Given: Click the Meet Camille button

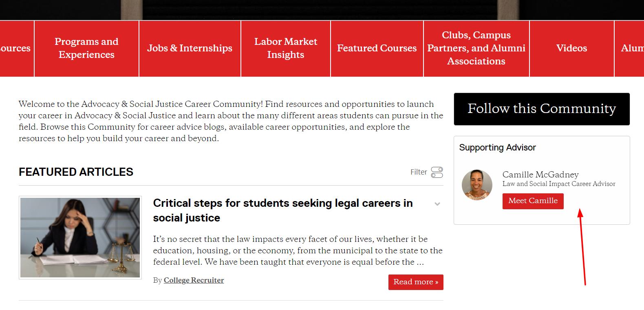Looking at the screenshot, I should click(533, 201).
